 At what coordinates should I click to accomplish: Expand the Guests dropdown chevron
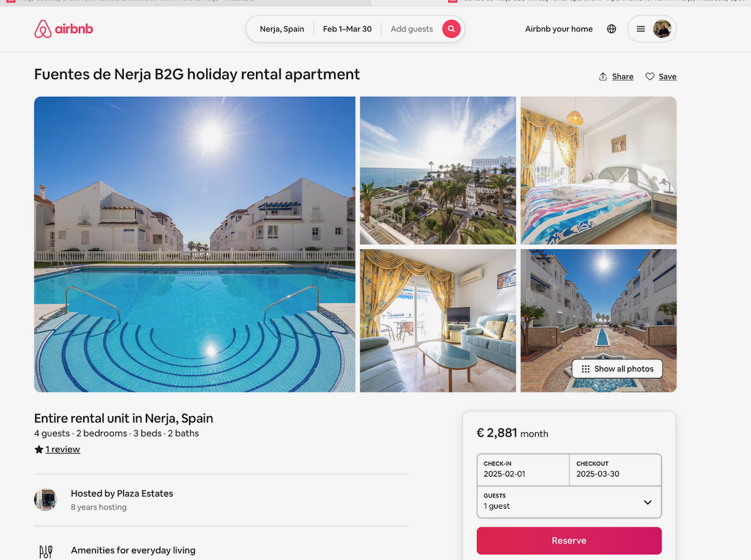[x=648, y=502]
